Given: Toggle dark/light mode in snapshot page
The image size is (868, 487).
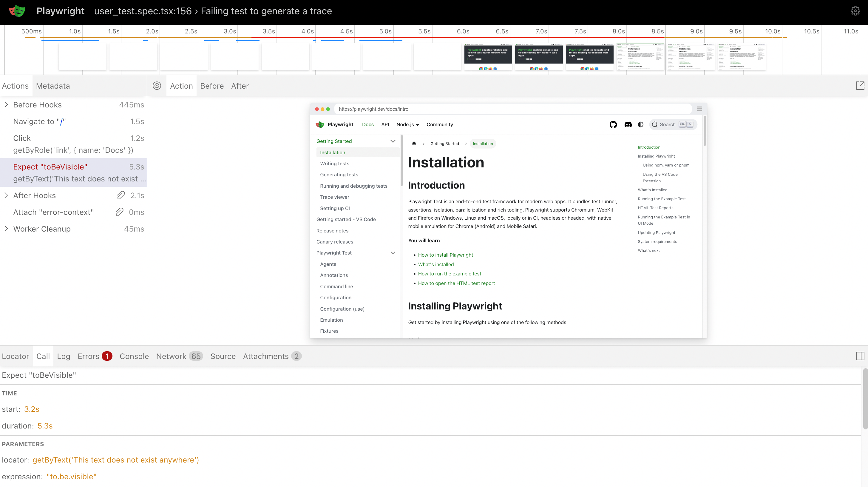Looking at the screenshot, I should click(x=640, y=125).
